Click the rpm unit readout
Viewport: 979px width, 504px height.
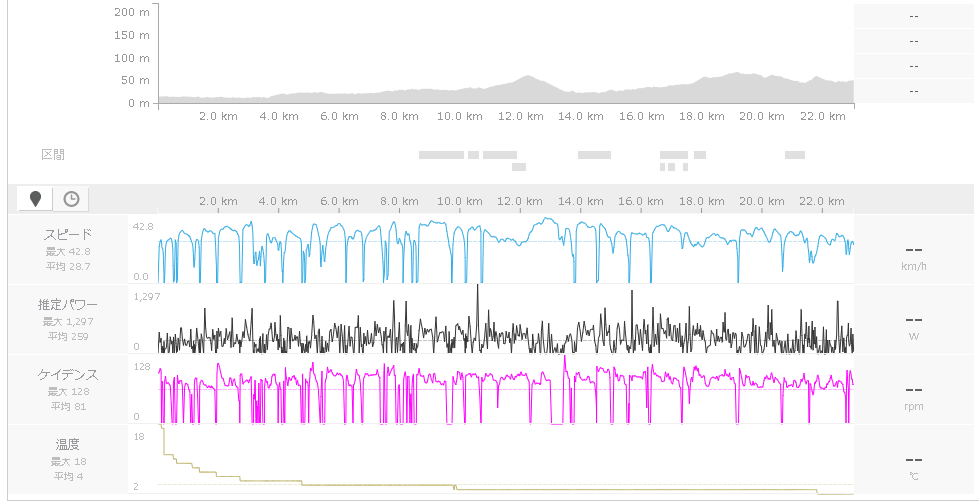(914, 407)
